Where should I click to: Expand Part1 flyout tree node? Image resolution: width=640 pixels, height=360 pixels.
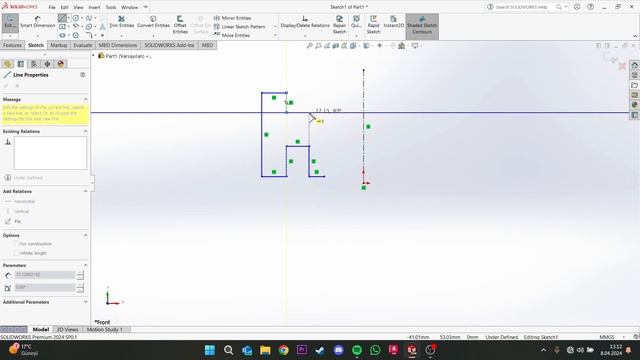coord(93,56)
